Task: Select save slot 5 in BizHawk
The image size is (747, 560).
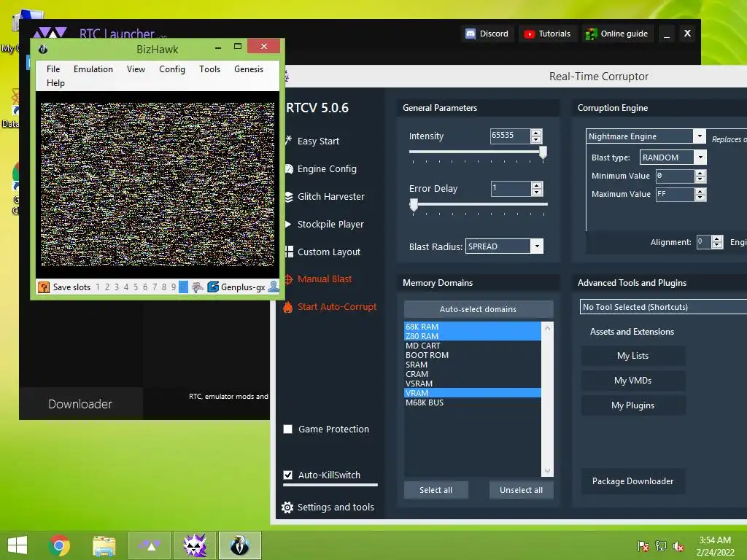Action: [136, 287]
